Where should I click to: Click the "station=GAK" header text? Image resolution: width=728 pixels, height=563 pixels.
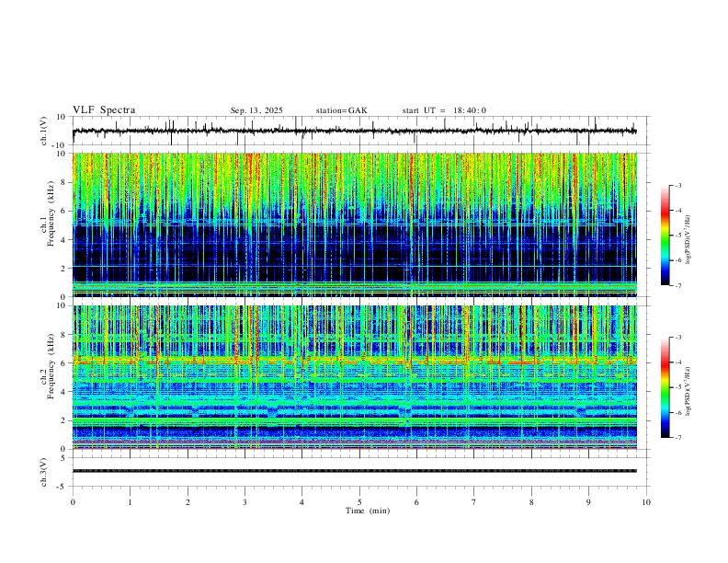[341, 110]
